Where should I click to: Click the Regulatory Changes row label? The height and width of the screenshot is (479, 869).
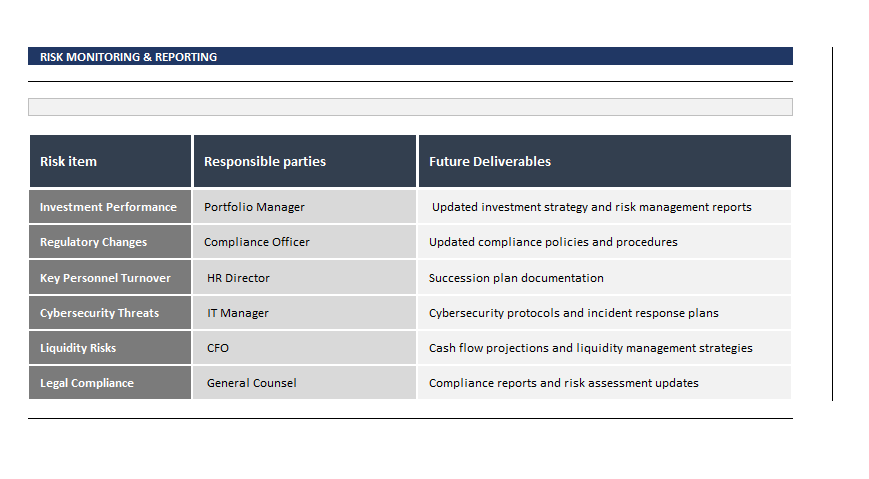110,242
